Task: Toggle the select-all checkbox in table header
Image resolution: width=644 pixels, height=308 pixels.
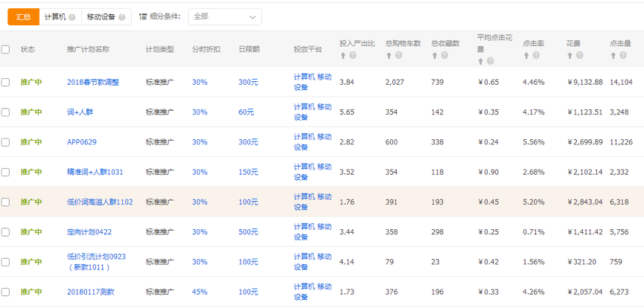Action: point(6,49)
